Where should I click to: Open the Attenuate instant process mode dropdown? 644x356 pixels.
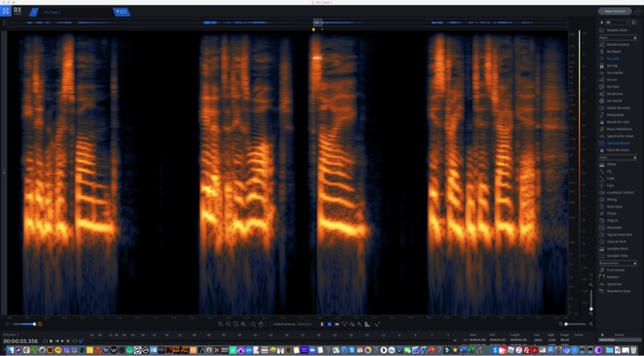tap(305, 325)
